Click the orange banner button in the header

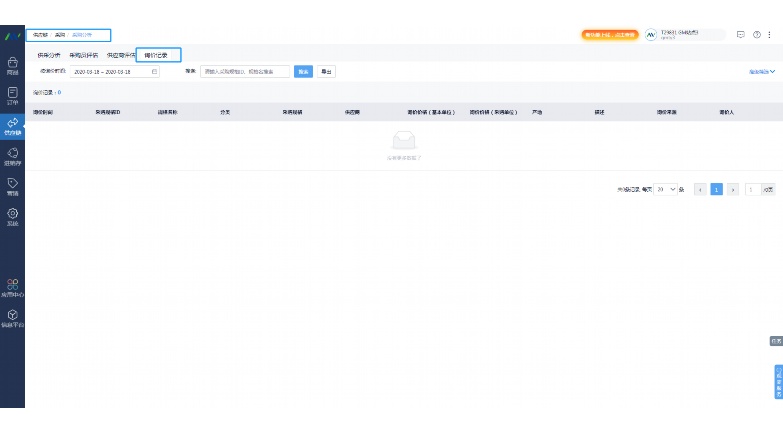click(610, 34)
